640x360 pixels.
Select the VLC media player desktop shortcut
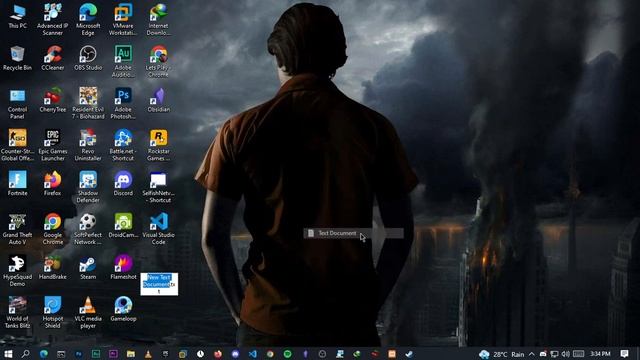click(88, 313)
